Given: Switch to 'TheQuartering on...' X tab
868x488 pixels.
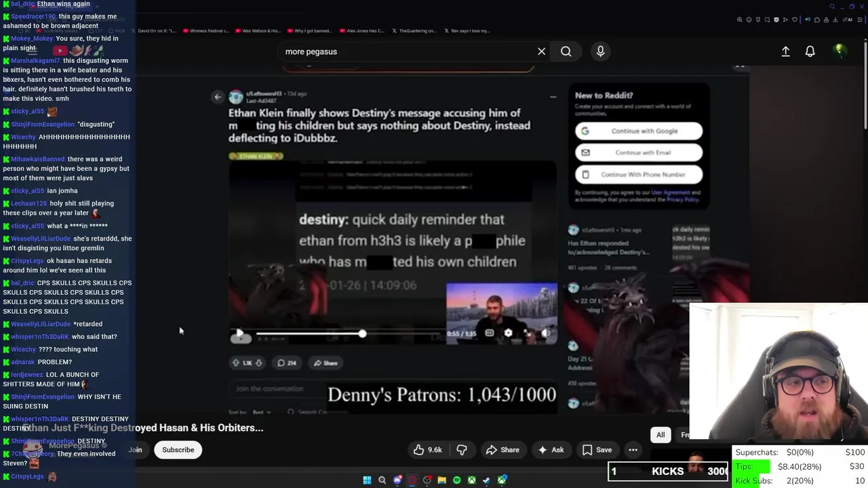Looking at the screenshot, I should click(x=413, y=30).
